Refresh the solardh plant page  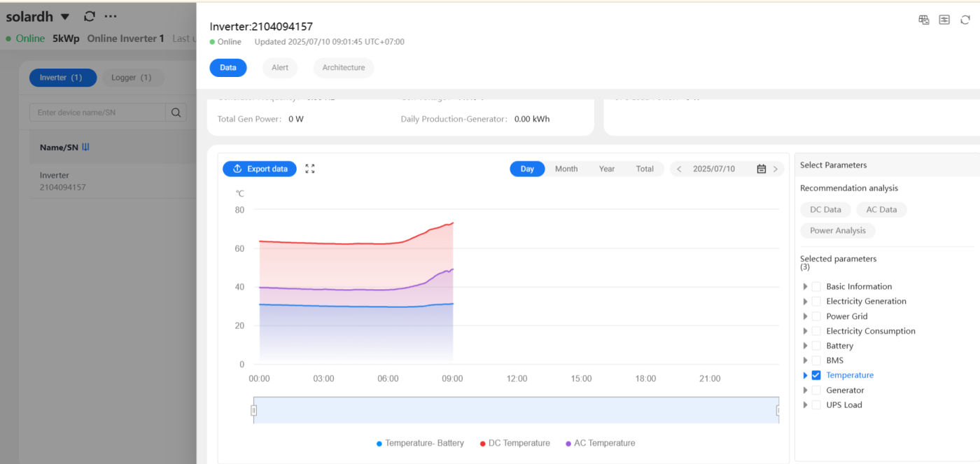click(89, 17)
